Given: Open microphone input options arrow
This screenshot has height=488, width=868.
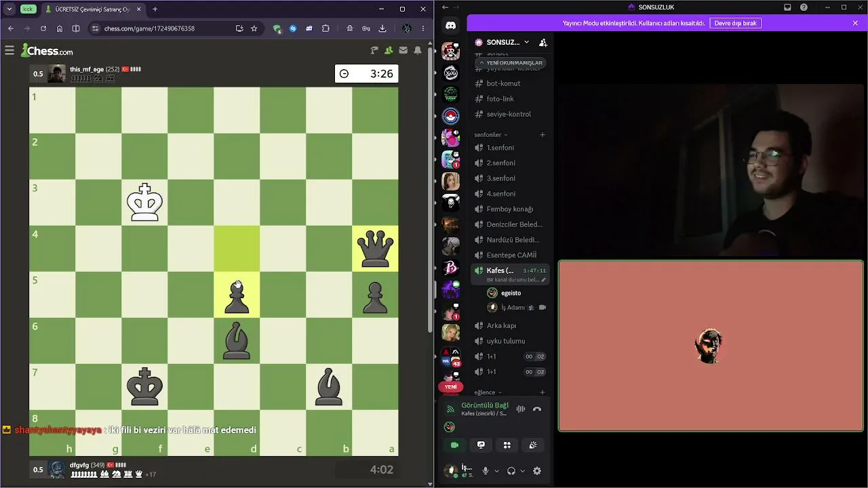Looking at the screenshot, I should 496,471.
